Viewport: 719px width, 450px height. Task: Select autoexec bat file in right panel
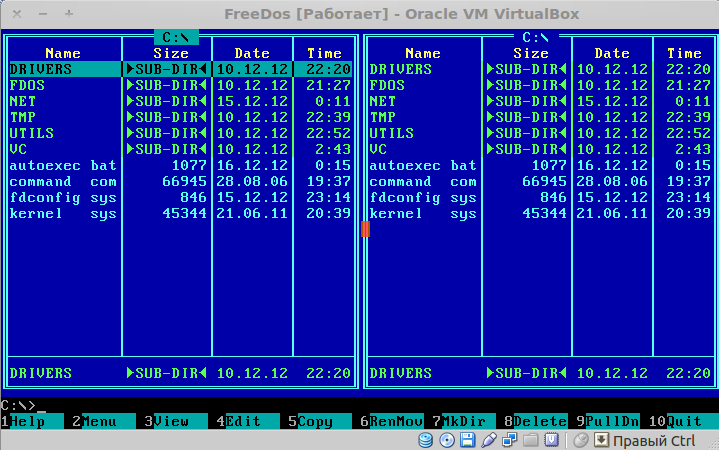click(x=541, y=166)
